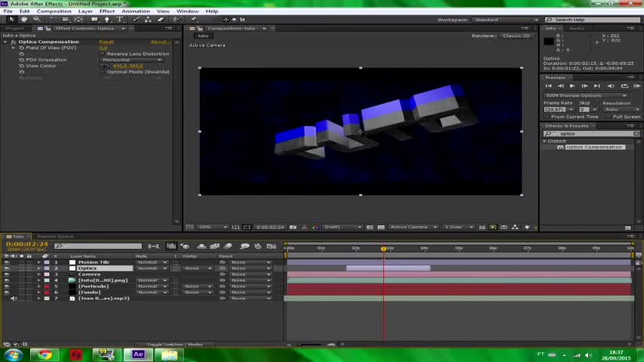Click the Effects search field containing optics
This screenshot has width=644, height=362.
tap(591, 133)
